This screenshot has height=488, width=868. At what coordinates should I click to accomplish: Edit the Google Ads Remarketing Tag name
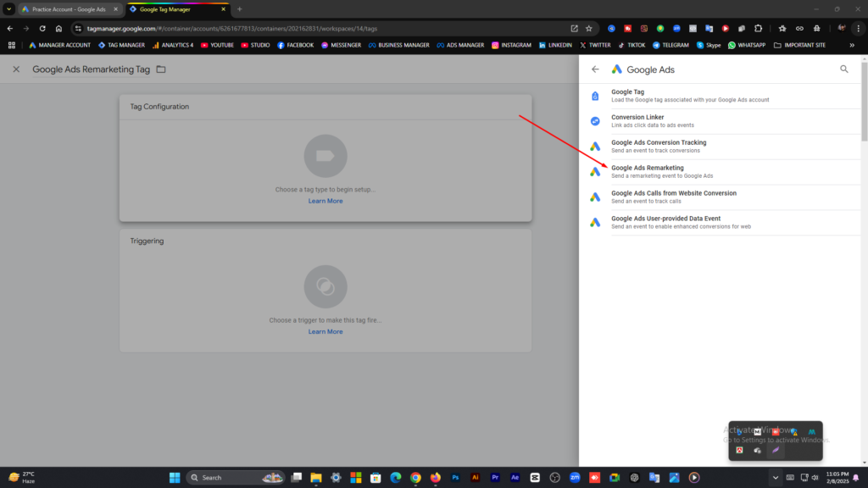tap(92, 69)
